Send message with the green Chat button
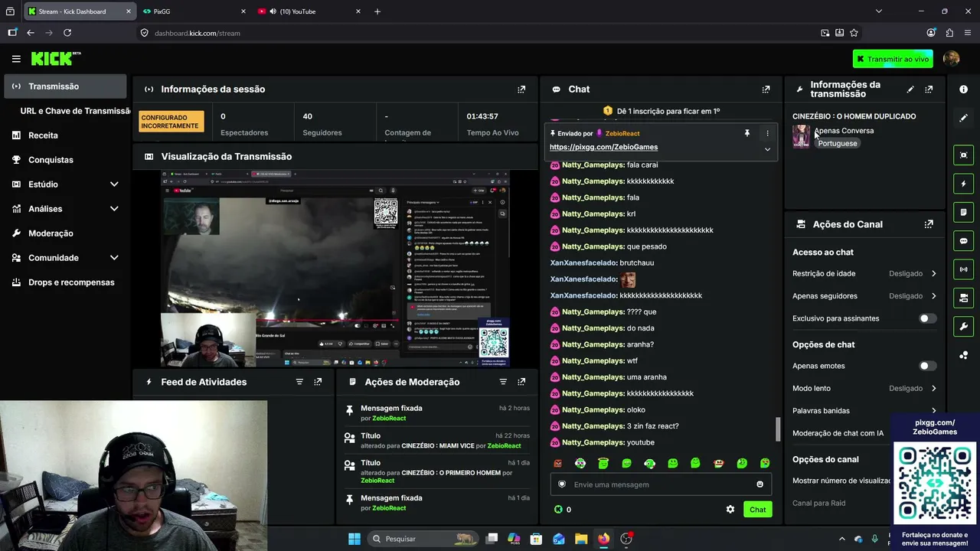The width and height of the screenshot is (980, 551). [757, 510]
